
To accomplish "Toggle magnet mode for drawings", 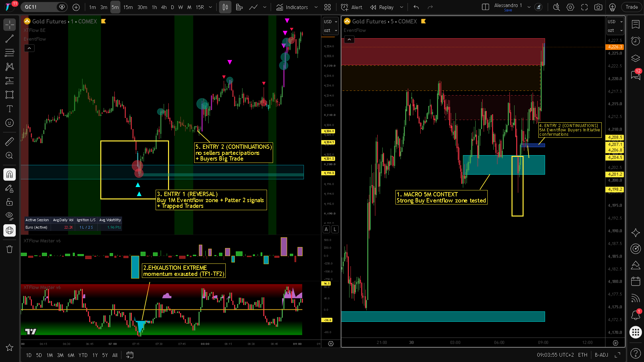I will [x=9, y=174].
